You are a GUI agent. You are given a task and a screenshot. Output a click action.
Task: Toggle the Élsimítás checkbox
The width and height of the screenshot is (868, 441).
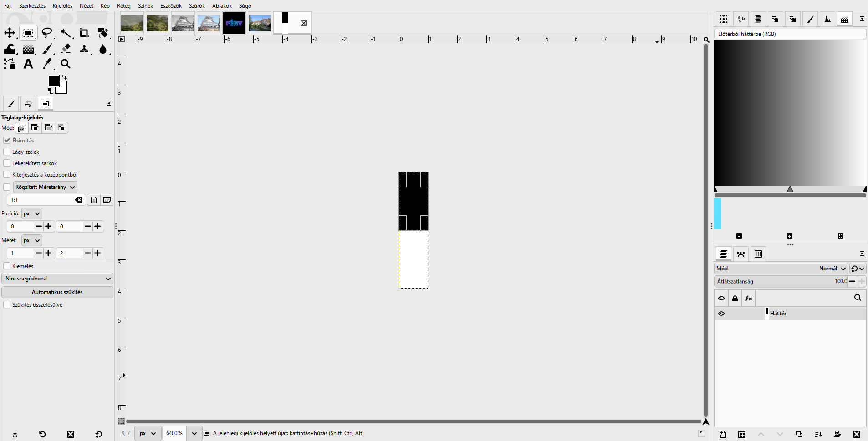pyautogui.click(x=7, y=140)
